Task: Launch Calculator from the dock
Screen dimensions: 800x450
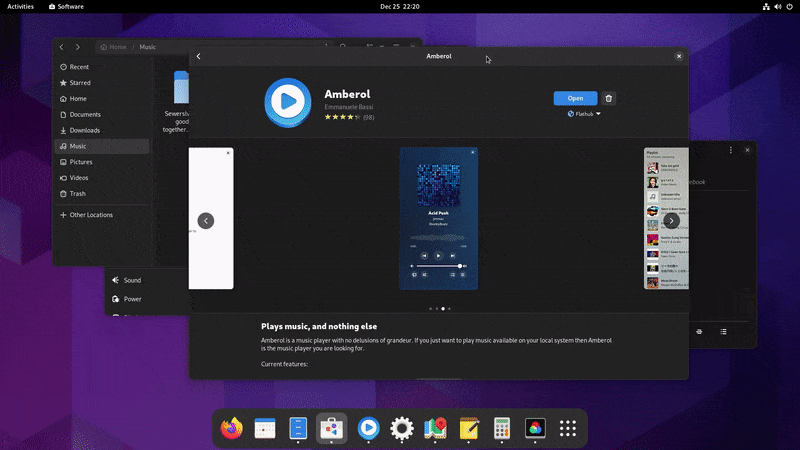Action: (x=502, y=428)
